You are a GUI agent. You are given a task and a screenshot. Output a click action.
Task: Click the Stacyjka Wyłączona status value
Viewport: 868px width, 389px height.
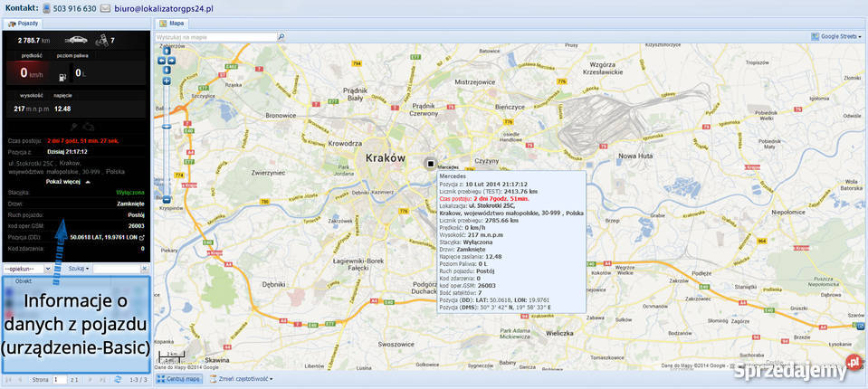click(x=130, y=193)
